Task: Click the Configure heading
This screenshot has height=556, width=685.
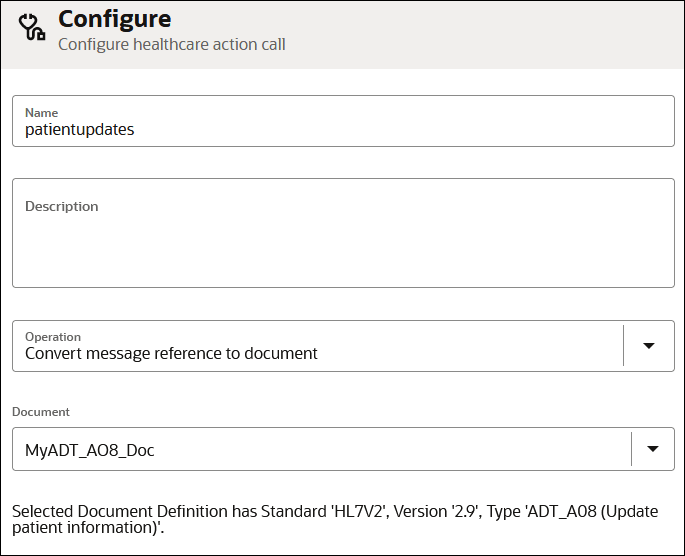Action: [x=114, y=19]
